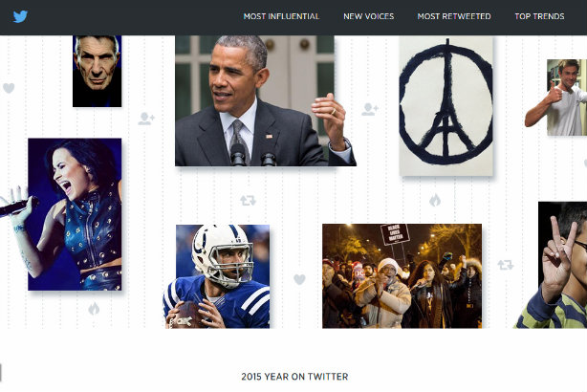The height and width of the screenshot is (392, 587).
Task: Click the follow icon left of the podium photo
Action: point(146,119)
